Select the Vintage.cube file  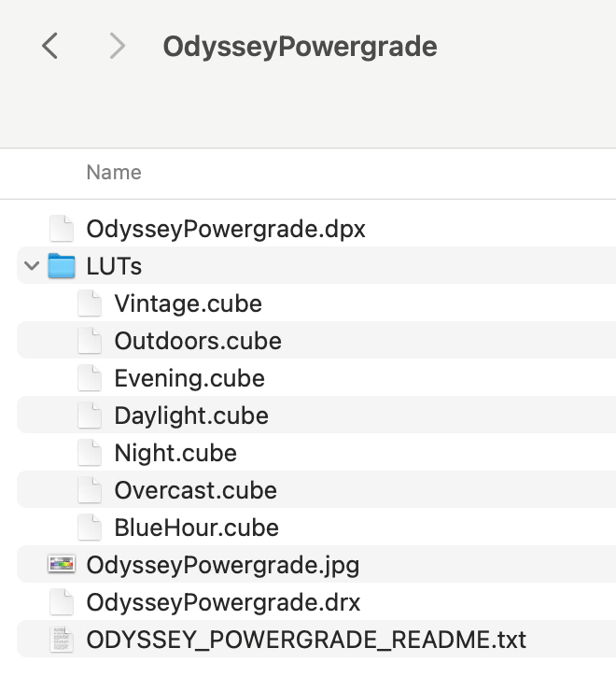(x=188, y=303)
